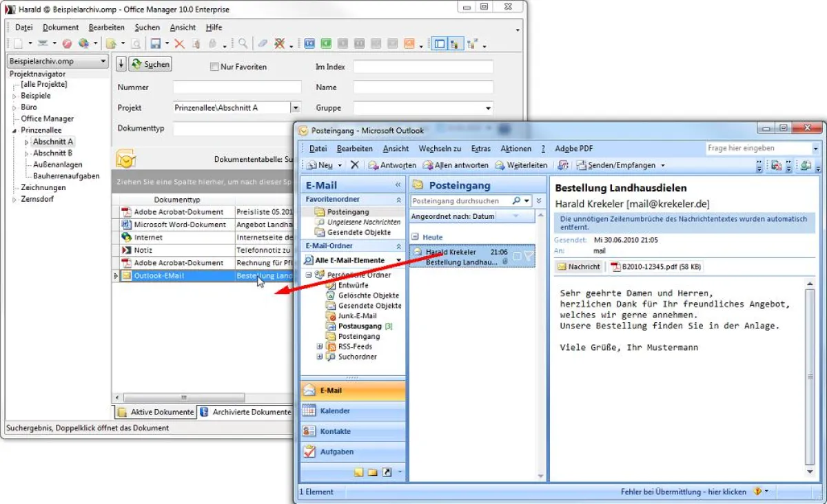827x504 pixels.
Task: Click inside the Im Index input field
Action: pyautogui.click(x=424, y=66)
